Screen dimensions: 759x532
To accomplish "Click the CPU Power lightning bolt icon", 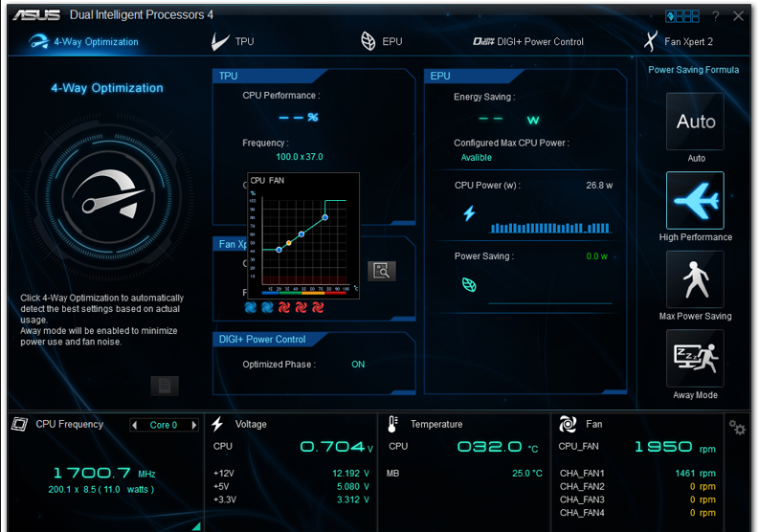I will click(469, 213).
